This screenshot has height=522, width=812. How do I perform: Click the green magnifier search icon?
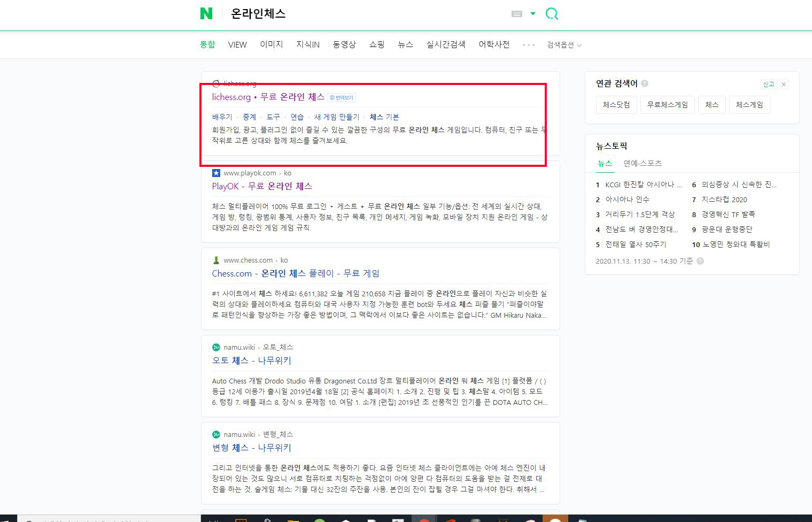tap(552, 14)
